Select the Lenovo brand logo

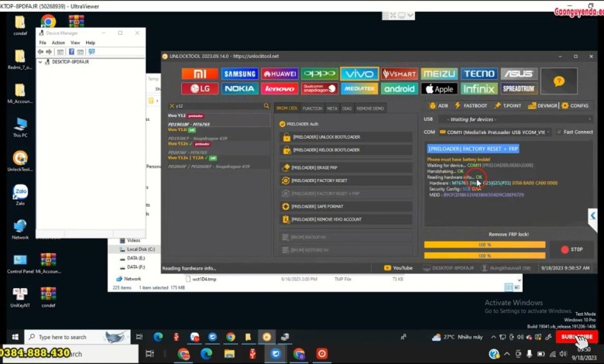point(280,88)
